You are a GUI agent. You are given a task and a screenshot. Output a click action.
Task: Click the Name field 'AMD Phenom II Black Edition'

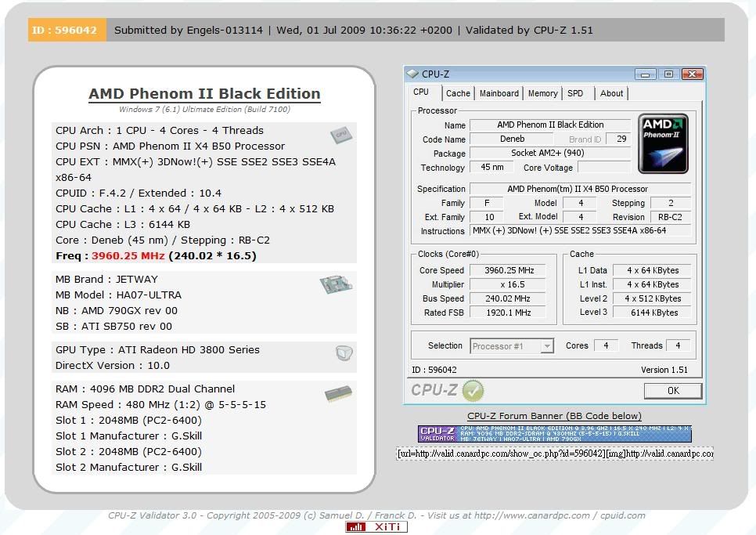(550, 125)
